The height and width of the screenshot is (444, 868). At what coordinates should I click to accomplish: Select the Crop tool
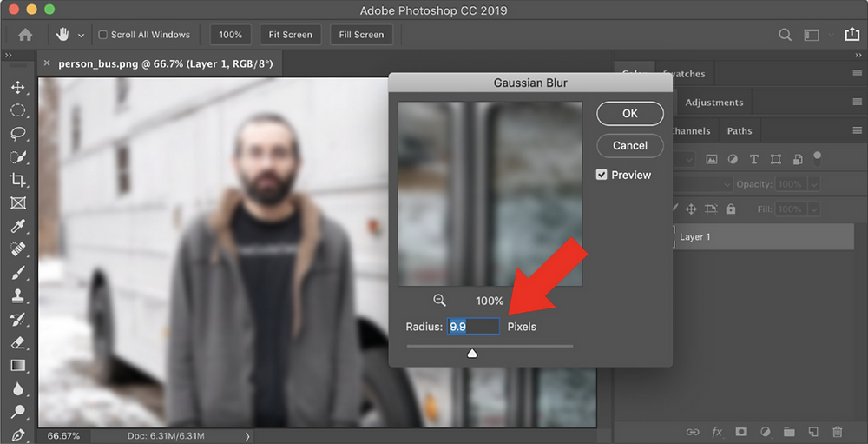[x=17, y=180]
